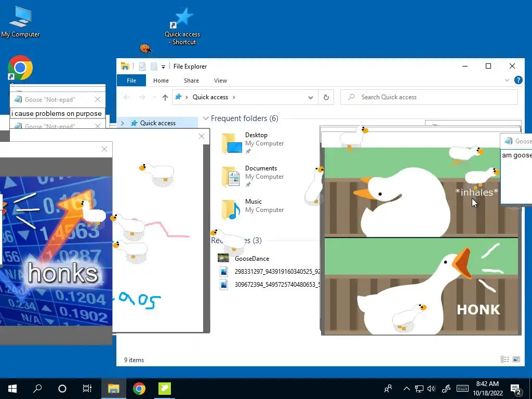This screenshot has width=532, height=399.
Task: Click the '9 items' status bar text
Action: (x=134, y=360)
